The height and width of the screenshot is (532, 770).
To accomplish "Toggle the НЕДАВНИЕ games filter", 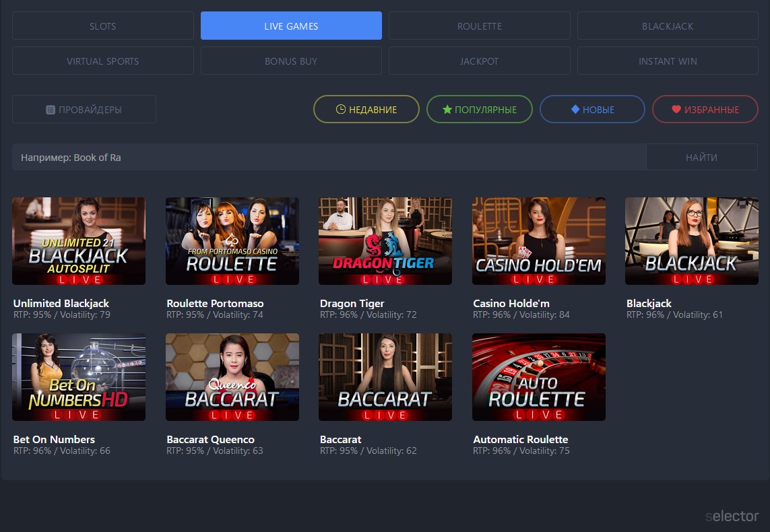I will tap(366, 109).
